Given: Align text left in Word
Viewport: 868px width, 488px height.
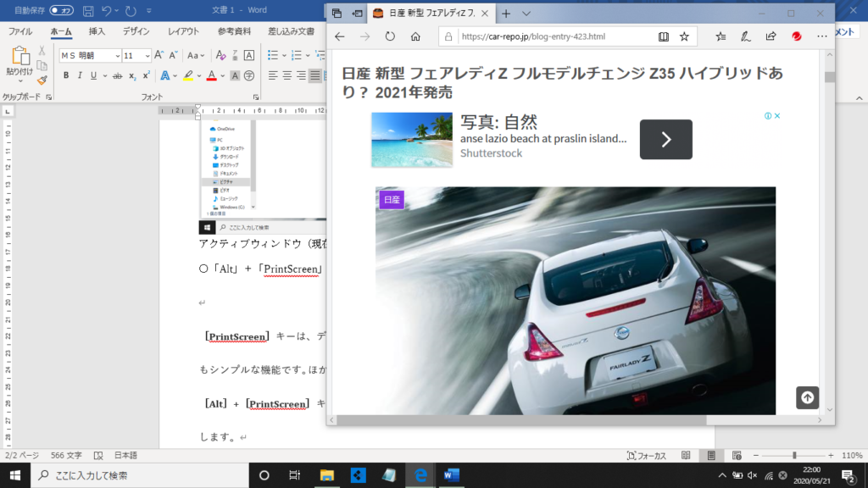Looking at the screenshot, I should click(x=273, y=75).
